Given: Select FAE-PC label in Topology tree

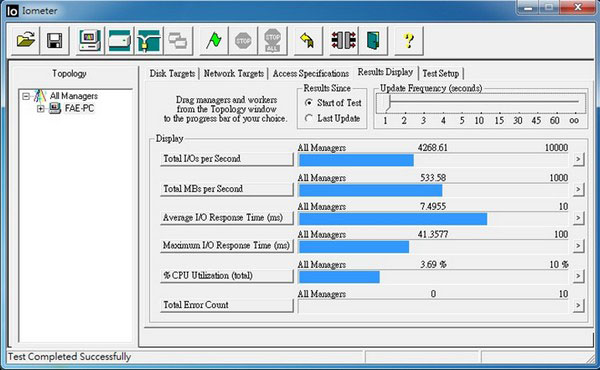Looking at the screenshot, I should coord(79,109).
